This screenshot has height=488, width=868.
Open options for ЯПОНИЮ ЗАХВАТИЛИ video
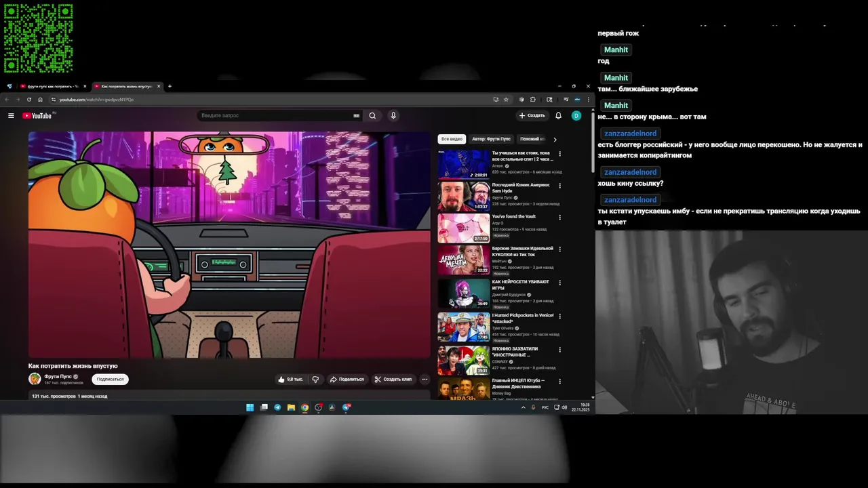click(x=560, y=350)
